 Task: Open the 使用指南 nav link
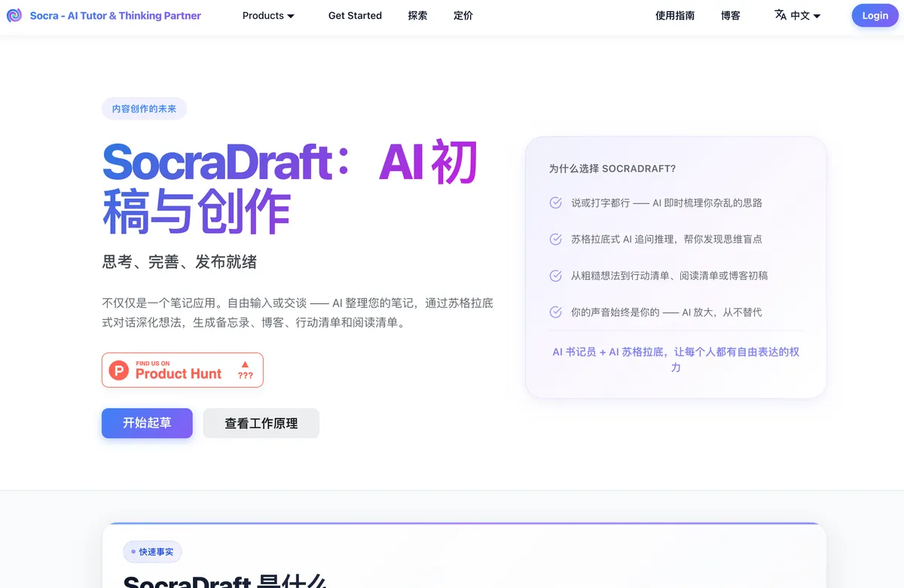pos(675,15)
